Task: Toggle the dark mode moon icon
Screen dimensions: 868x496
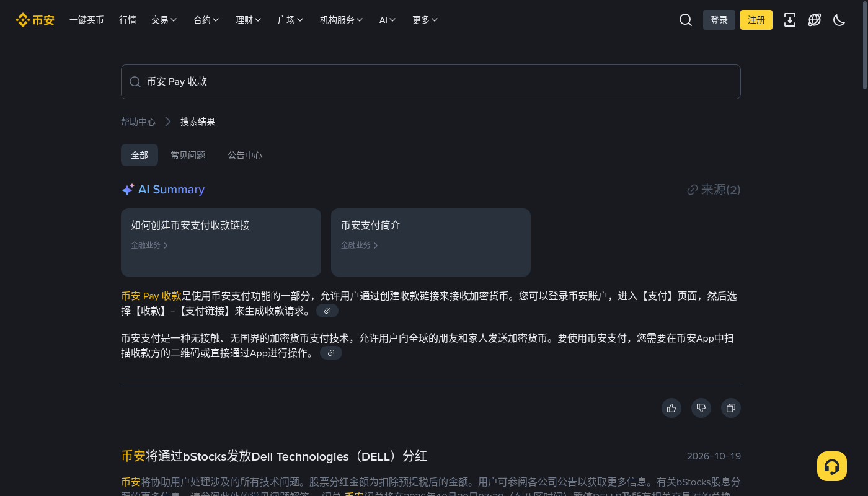Action: coord(839,20)
